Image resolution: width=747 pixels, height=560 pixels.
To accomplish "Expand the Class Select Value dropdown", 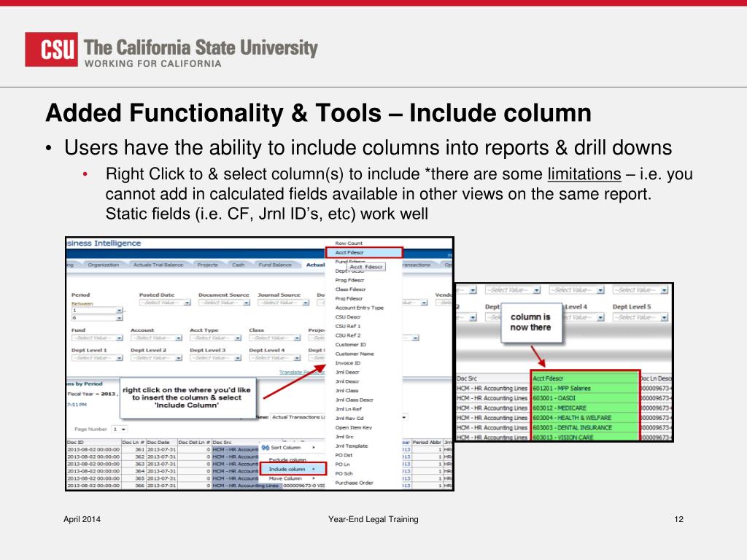I will click(275, 338).
